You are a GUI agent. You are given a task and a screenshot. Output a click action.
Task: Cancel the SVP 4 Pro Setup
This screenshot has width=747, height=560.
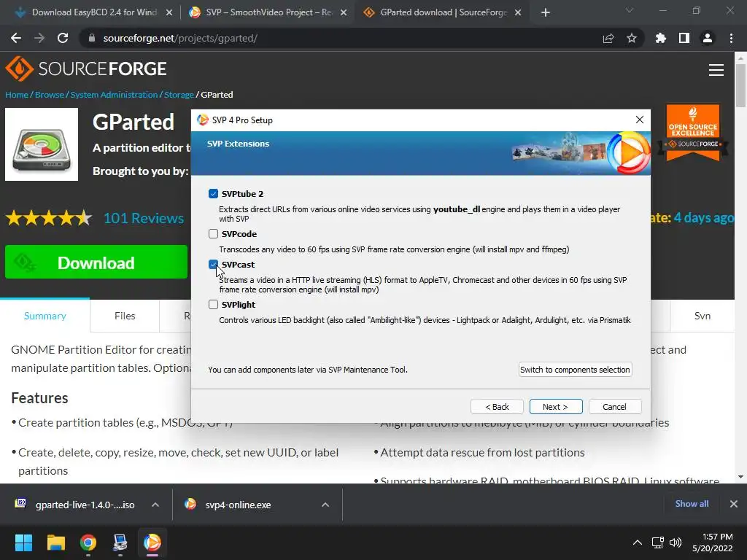pos(614,407)
